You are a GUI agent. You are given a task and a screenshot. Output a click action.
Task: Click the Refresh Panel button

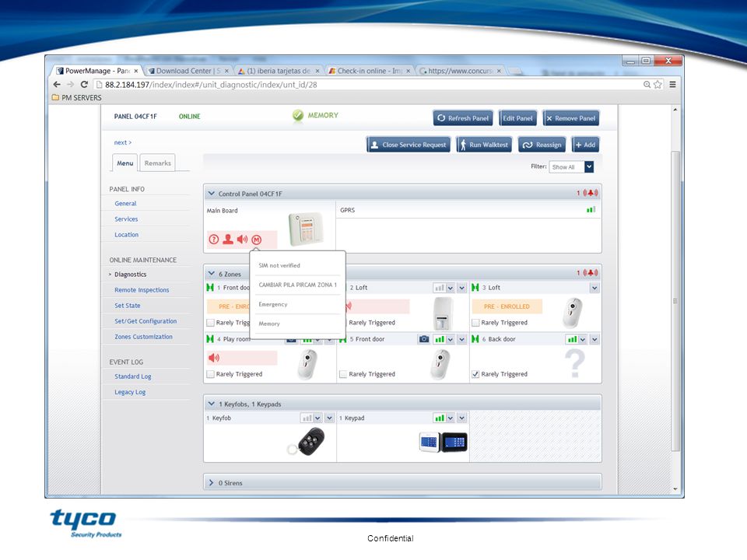pos(463,118)
